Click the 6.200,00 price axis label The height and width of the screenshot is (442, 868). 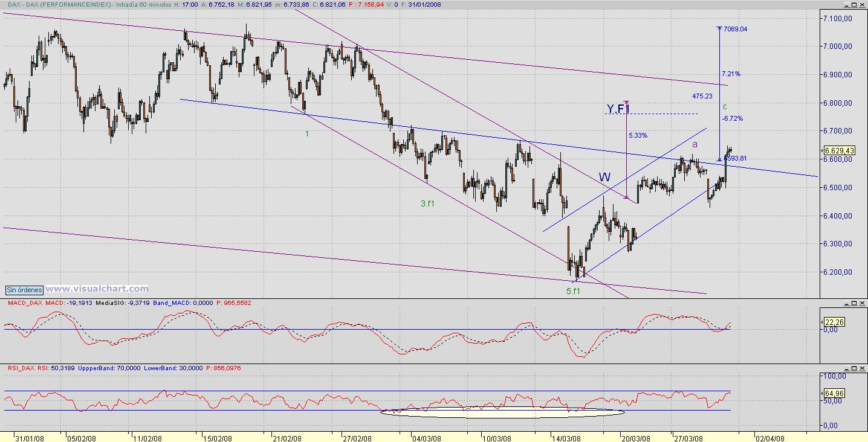point(837,272)
